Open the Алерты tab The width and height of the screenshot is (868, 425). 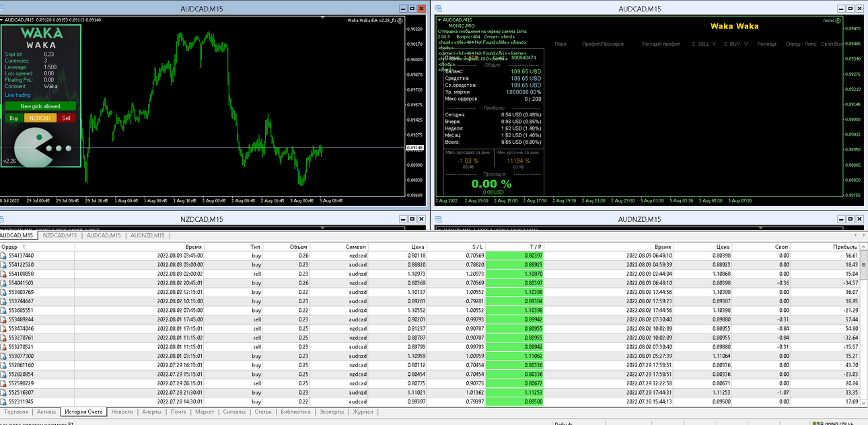tap(151, 412)
